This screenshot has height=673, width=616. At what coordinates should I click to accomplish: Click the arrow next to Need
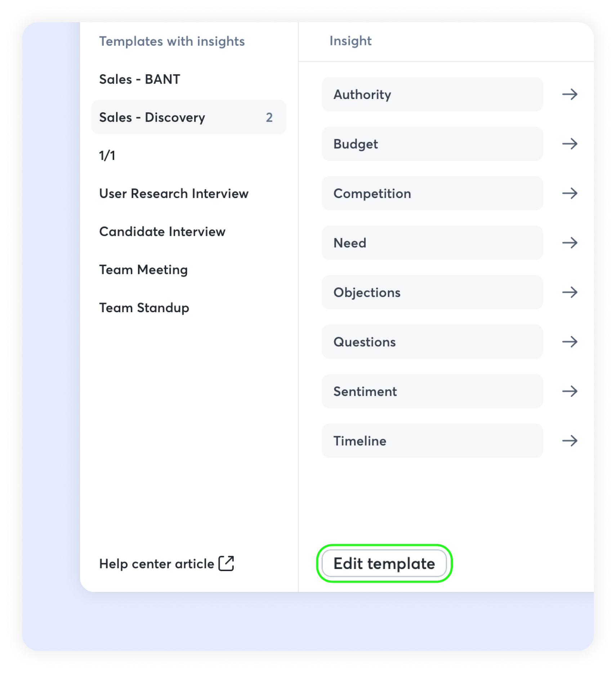point(570,243)
